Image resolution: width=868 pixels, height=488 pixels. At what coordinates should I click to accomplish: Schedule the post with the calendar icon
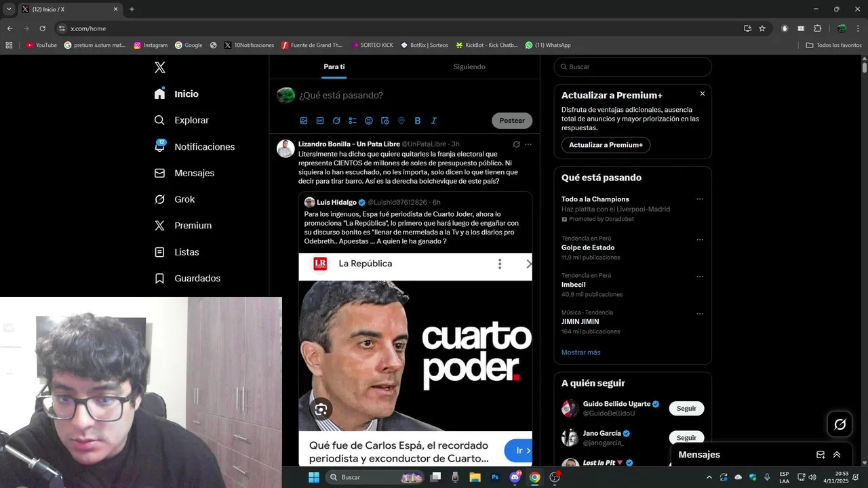point(385,121)
